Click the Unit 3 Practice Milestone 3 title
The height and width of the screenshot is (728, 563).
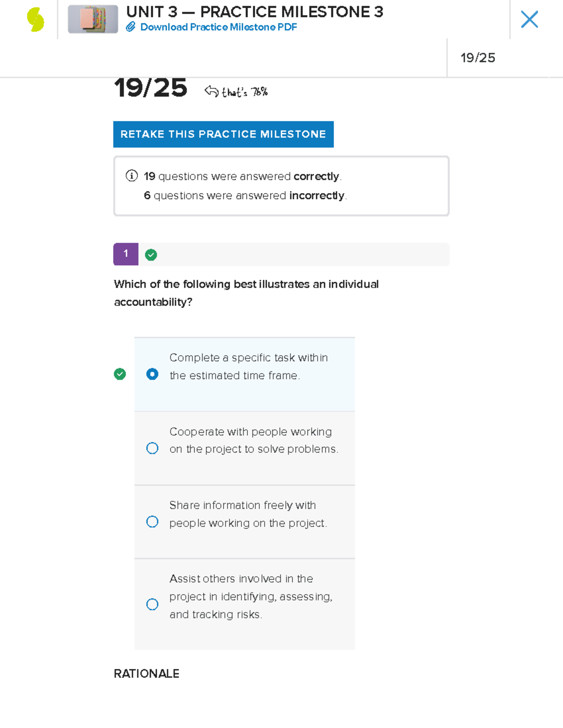pos(254,12)
